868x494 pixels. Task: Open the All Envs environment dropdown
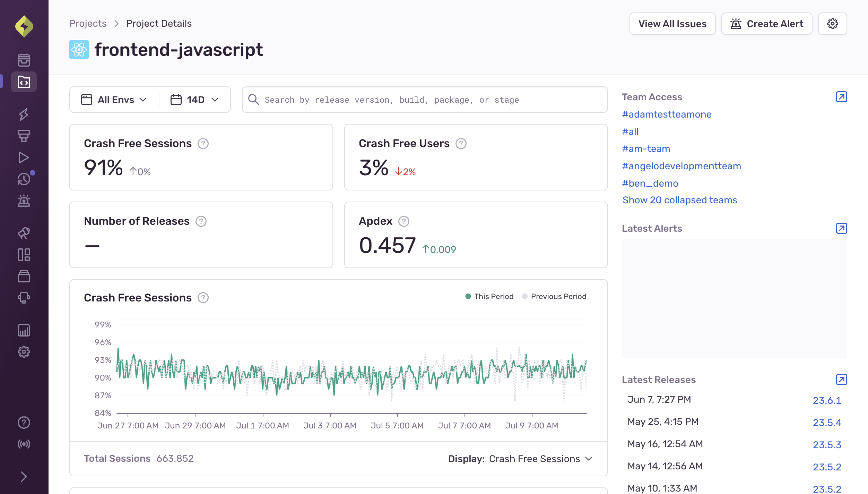(x=114, y=100)
